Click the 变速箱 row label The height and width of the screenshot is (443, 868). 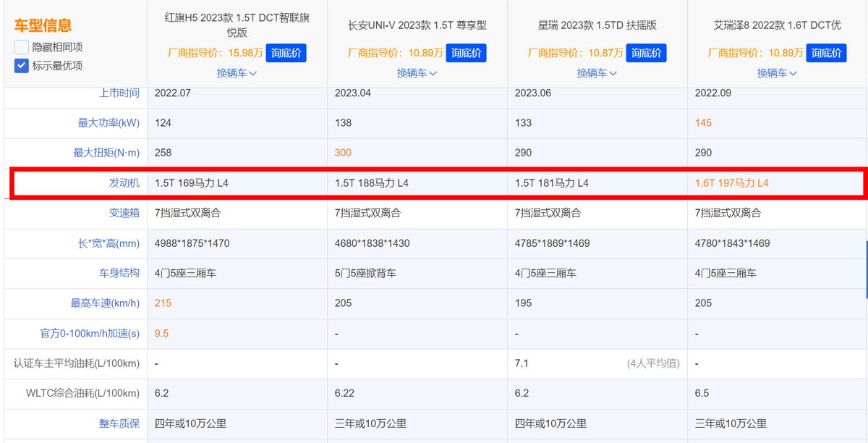click(124, 214)
